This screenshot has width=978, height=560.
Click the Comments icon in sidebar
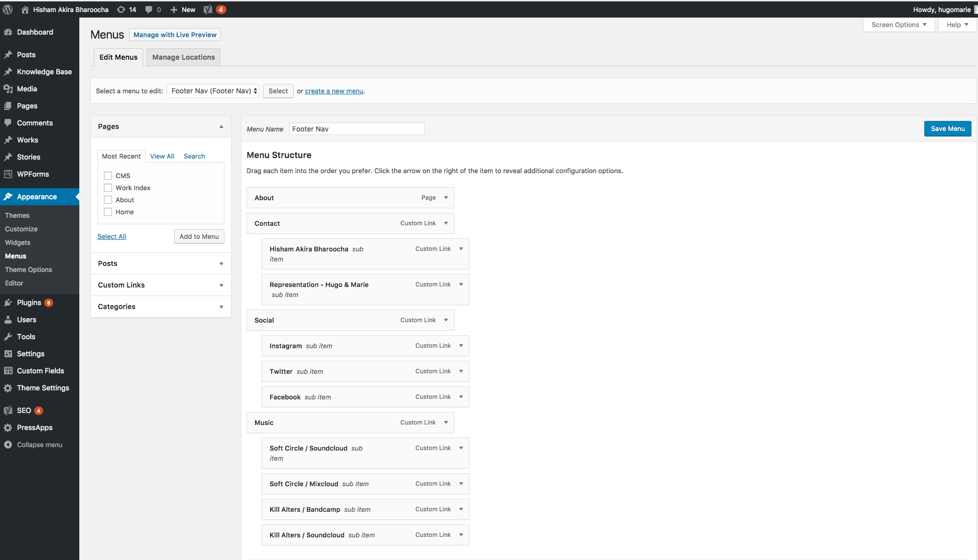(8, 123)
